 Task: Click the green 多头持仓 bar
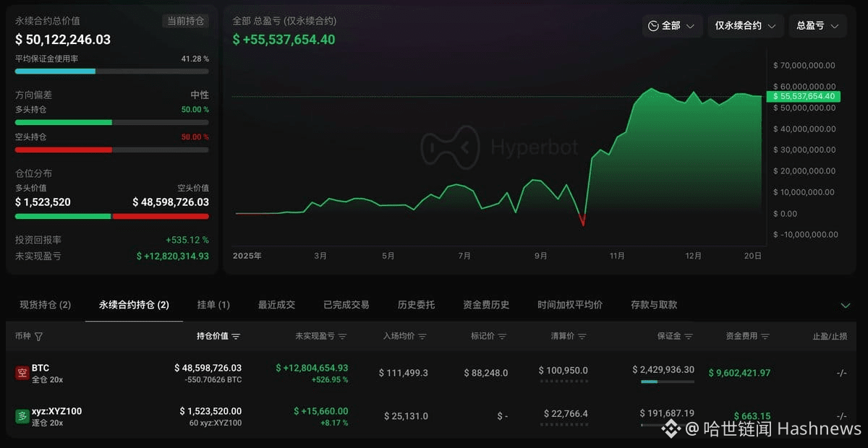pyautogui.click(x=112, y=122)
